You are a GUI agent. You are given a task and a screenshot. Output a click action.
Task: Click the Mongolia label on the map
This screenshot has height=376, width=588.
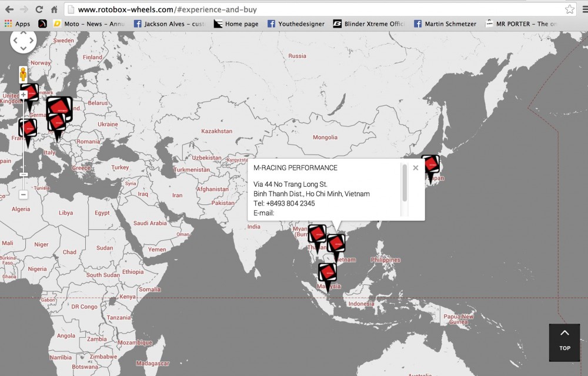click(325, 137)
